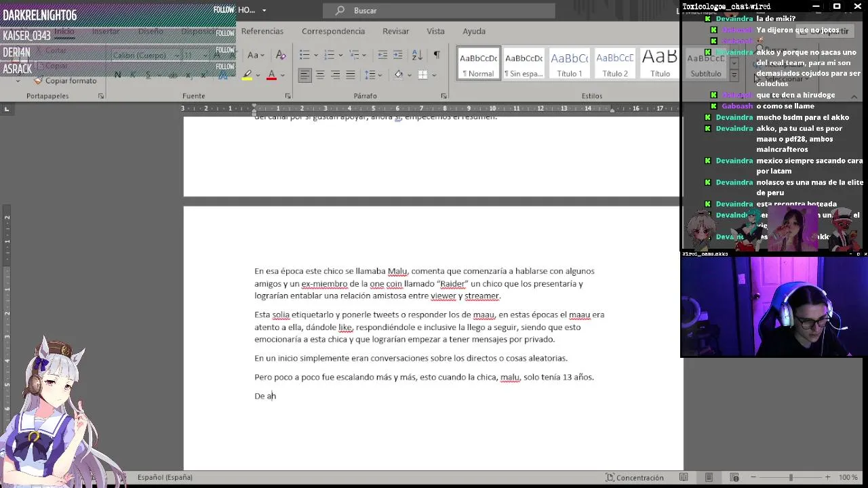This screenshot has width=868, height=488.
Task: Open the Referencias tab
Action: (262, 31)
